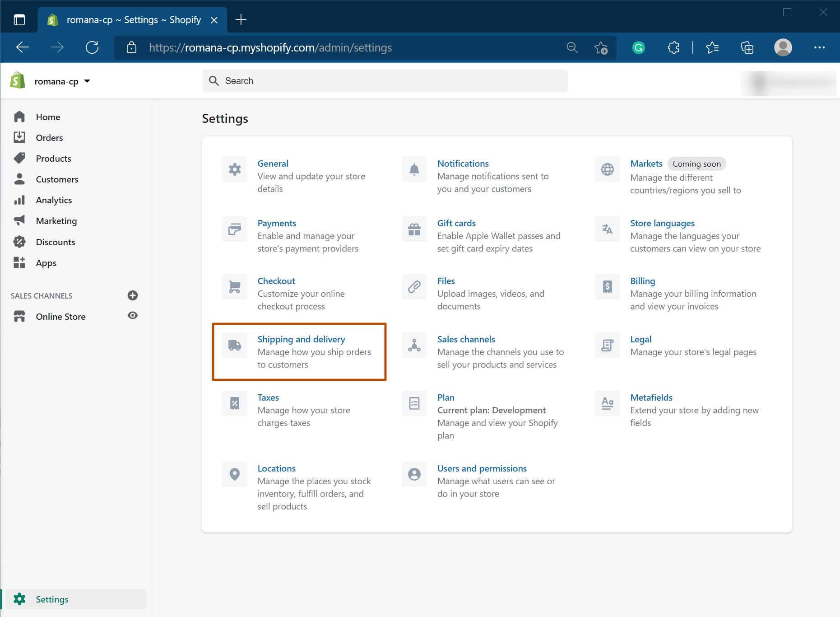Open Discounts in the sidebar
The image size is (840, 617).
(x=56, y=242)
